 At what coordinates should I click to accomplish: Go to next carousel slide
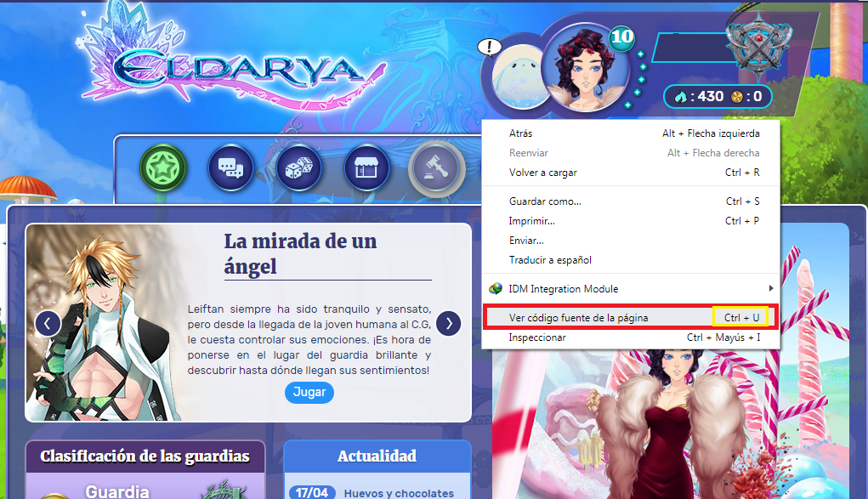[448, 323]
